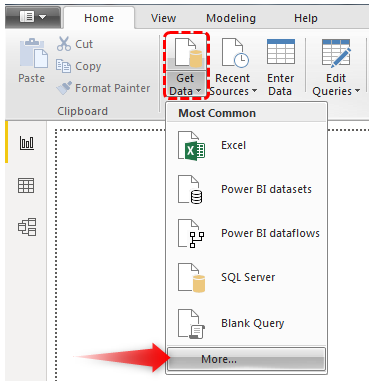Click the Edit Queries pencil icon
Image resolution: width=375 pixels, height=381 pixels.
336,52
